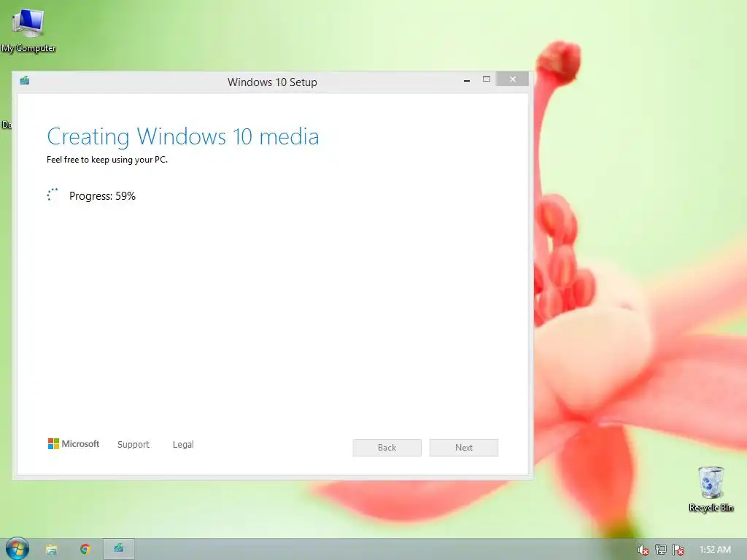The image size is (747, 560).
Task: Click the progress spinner indicator
Action: [x=53, y=195]
